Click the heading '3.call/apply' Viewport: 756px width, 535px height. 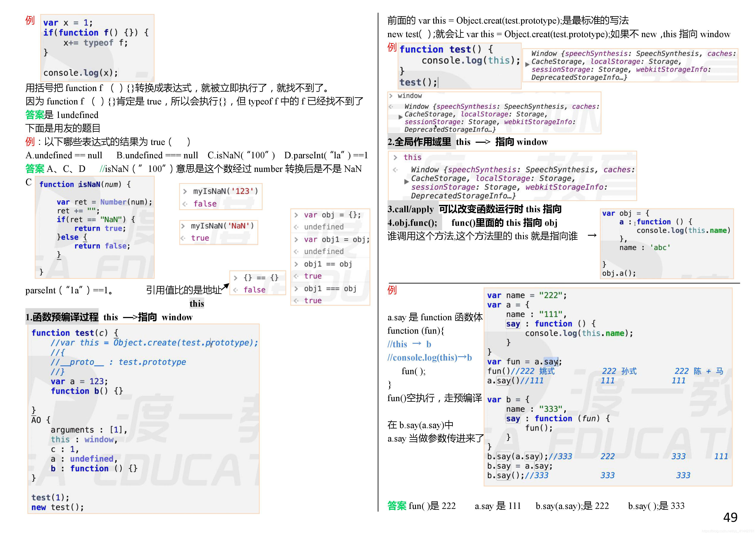[x=411, y=209]
